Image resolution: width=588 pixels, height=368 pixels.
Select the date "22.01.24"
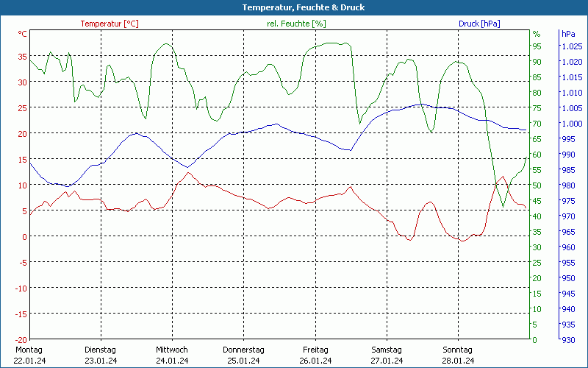pos(29,361)
